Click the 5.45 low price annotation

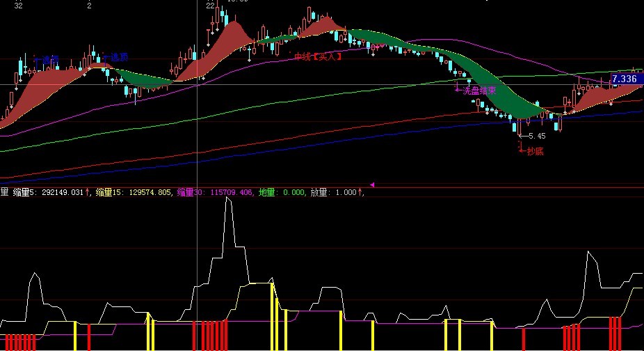(533, 136)
